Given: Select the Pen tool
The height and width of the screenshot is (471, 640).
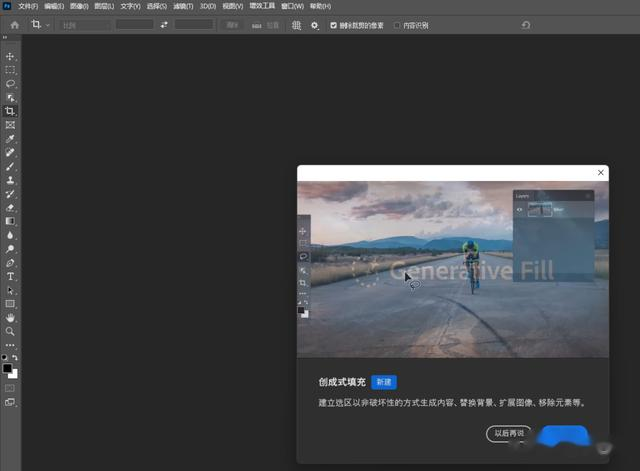Looking at the screenshot, I should pyautogui.click(x=10, y=263).
